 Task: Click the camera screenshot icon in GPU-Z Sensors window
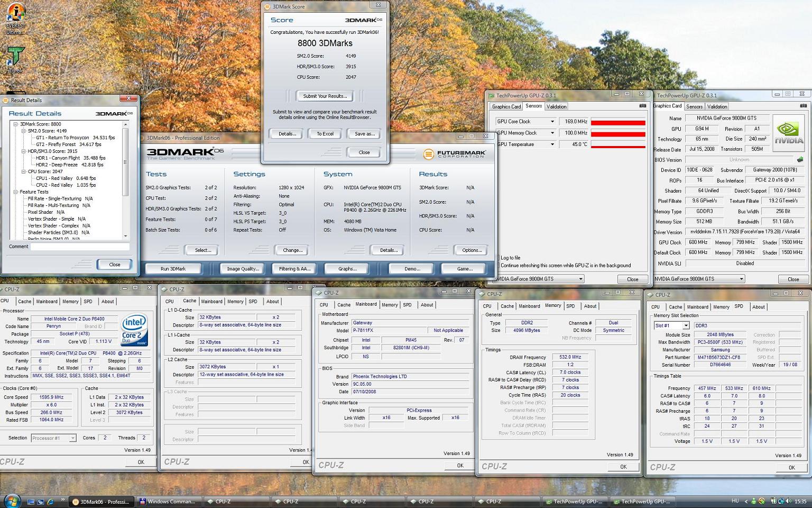coord(642,106)
